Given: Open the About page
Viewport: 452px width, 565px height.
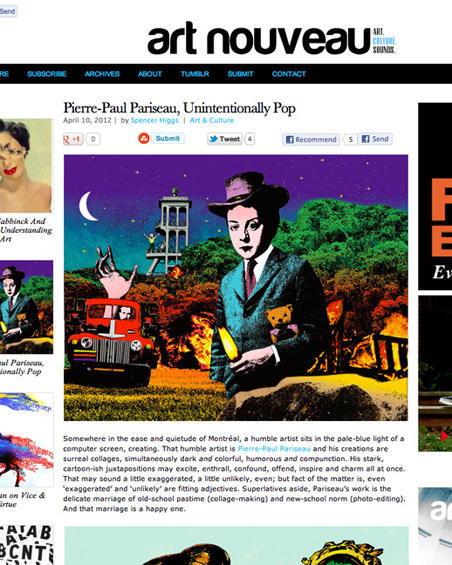Looking at the screenshot, I should pos(150,74).
